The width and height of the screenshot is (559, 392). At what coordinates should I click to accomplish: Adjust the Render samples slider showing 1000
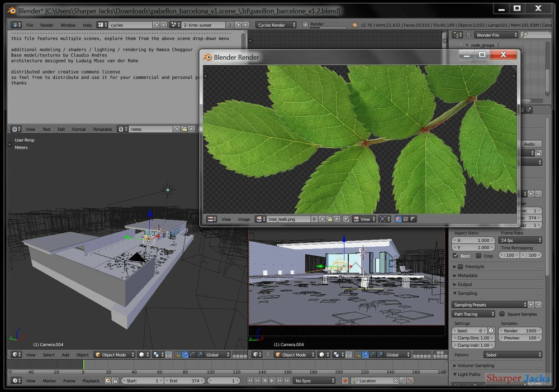(x=520, y=331)
